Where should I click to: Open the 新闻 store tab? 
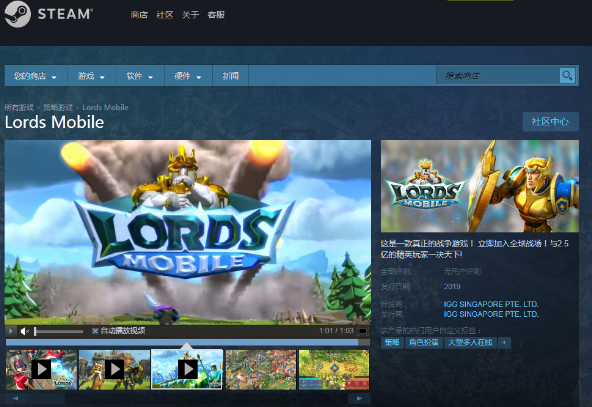230,76
